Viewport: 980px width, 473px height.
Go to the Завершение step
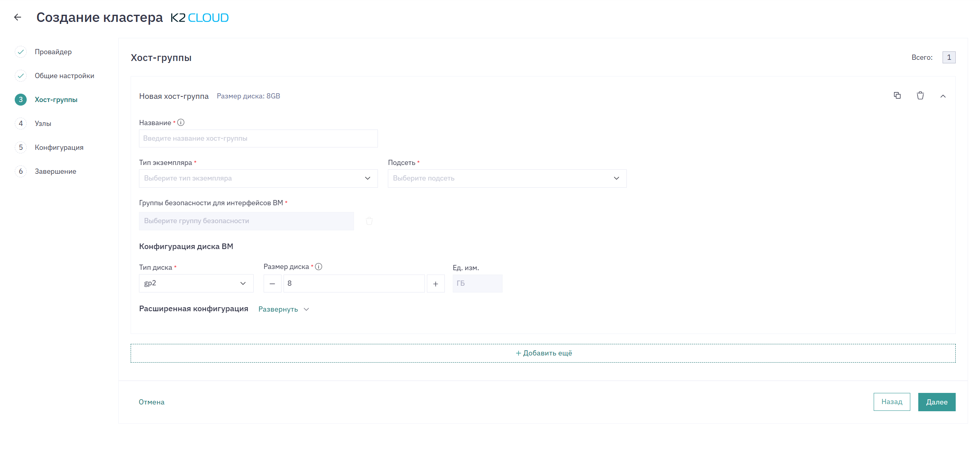click(55, 171)
